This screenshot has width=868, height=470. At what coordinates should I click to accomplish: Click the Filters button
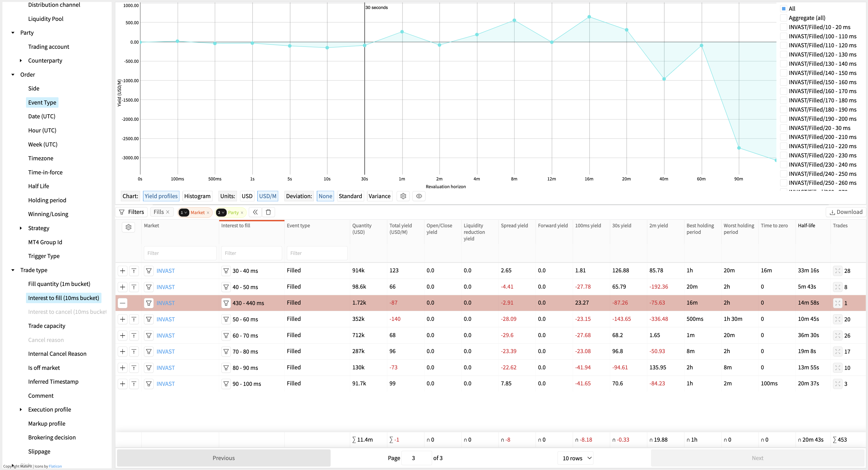point(132,212)
